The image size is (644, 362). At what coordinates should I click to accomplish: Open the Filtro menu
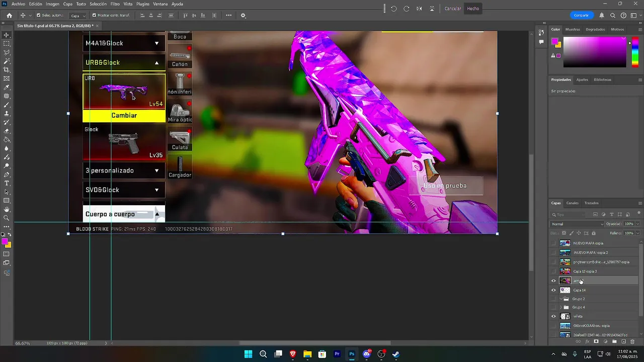pos(115,4)
